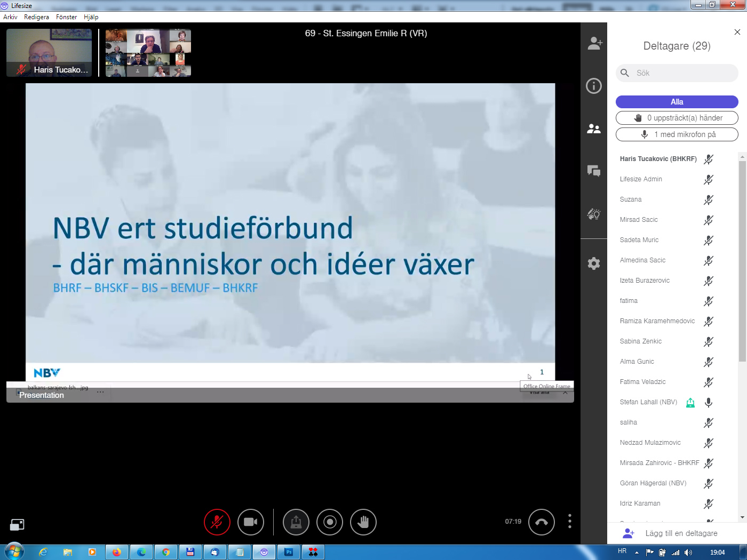This screenshot has height=560, width=747.
Task: Start sharing your screen presentation
Action: (296, 522)
